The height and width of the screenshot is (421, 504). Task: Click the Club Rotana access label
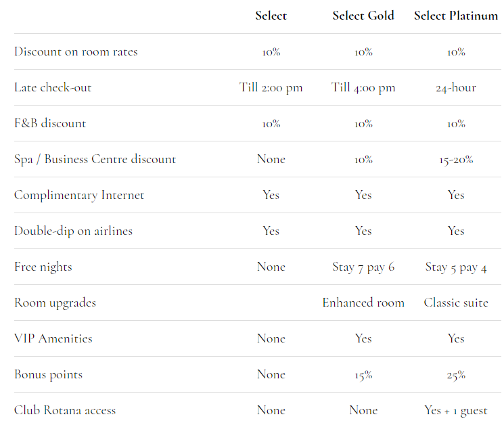(65, 410)
